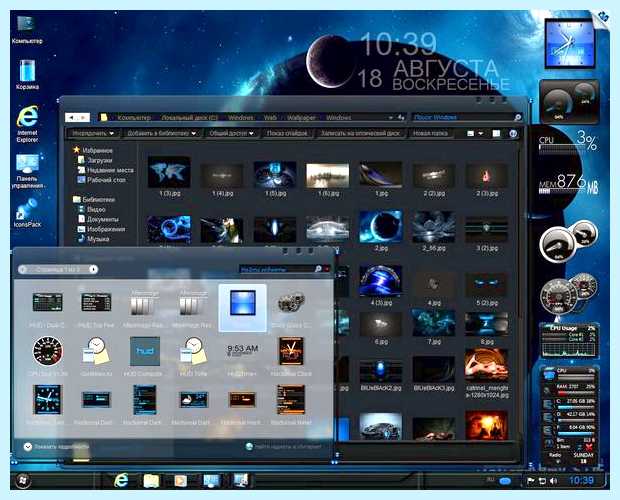Viewport: 620px width, 500px height.
Task: Go to next gadget gallery page arrow
Action: click(93, 270)
